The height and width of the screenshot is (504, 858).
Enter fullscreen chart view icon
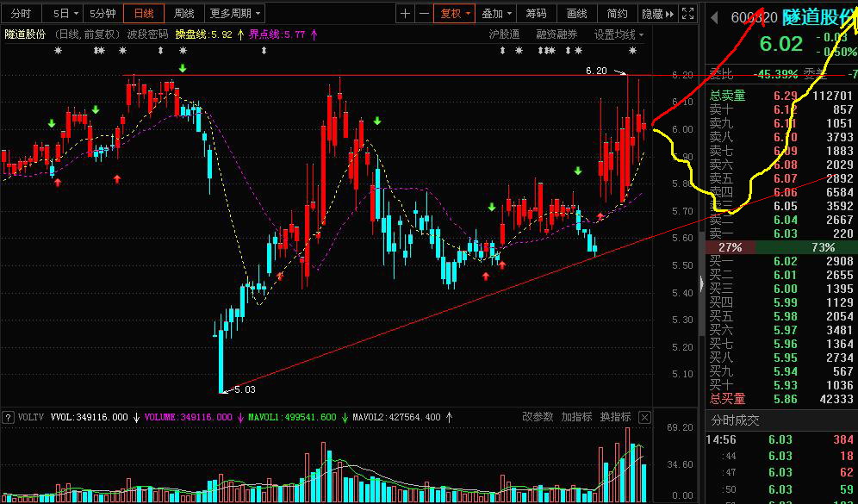pos(688,14)
